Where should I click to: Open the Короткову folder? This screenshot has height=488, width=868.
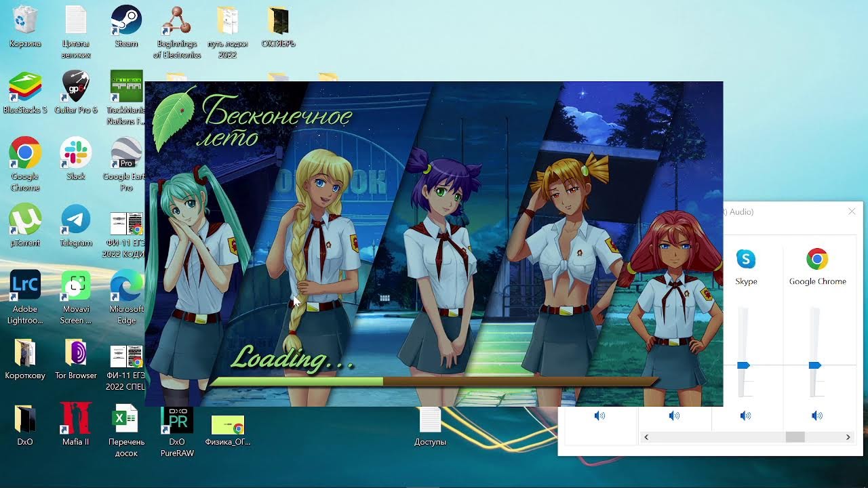point(25,359)
